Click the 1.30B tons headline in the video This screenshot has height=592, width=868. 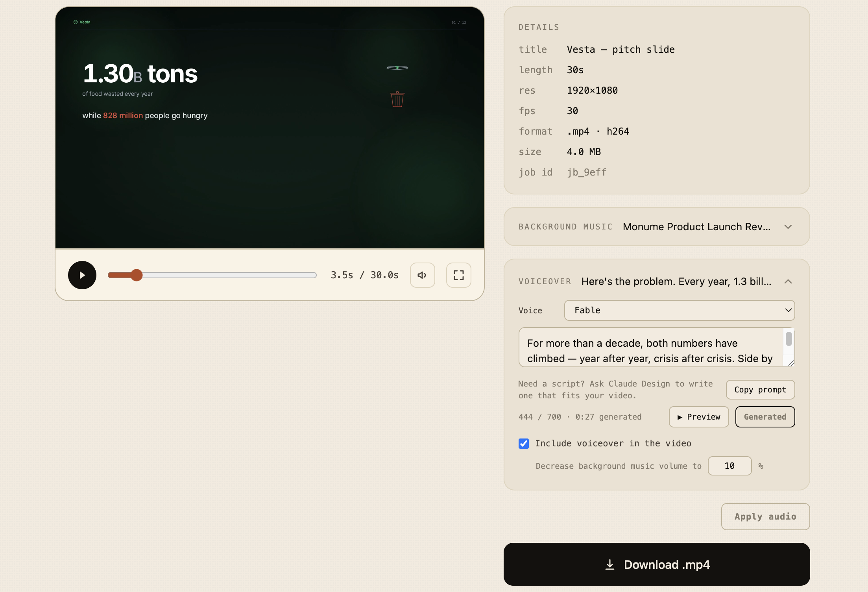pyautogui.click(x=140, y=74)
